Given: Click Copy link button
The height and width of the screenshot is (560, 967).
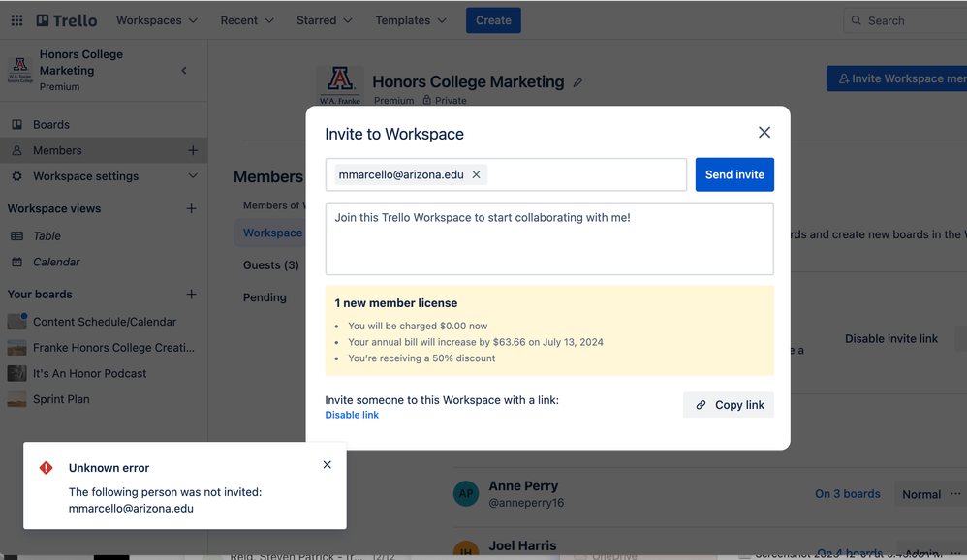Looking at the screenshot, I should point(729,405).
